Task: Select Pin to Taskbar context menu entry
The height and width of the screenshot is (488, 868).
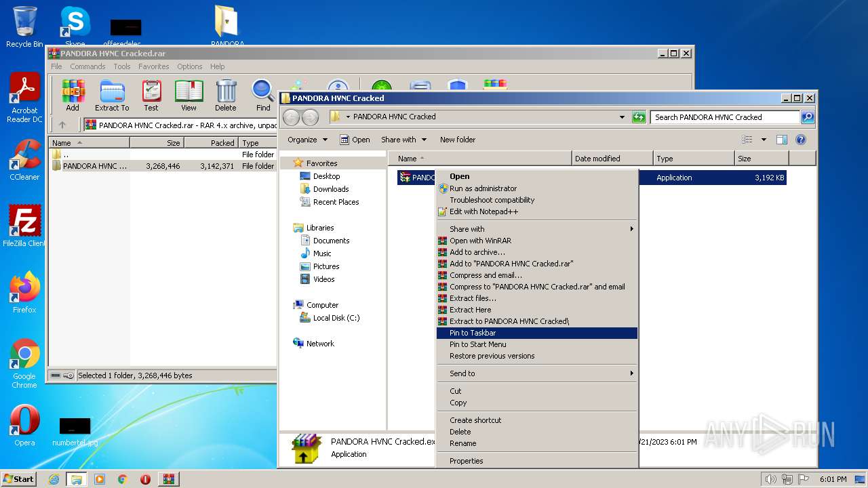Action: point(537,333)
